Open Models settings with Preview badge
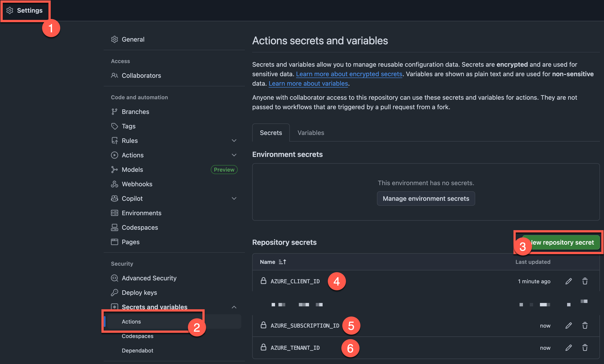This screenshot has height=364, width=604. [x=174, y=169]
